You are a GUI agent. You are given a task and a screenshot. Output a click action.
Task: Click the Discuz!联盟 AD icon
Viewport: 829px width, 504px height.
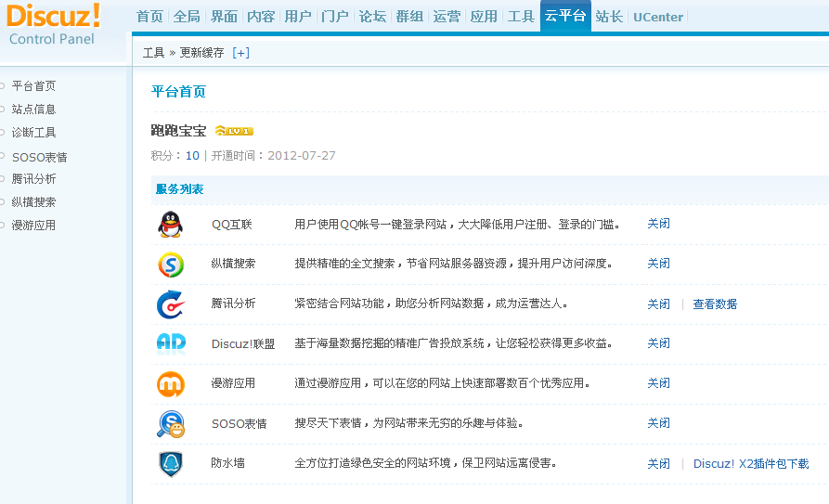pyautogui.click(x=172, y=343)
